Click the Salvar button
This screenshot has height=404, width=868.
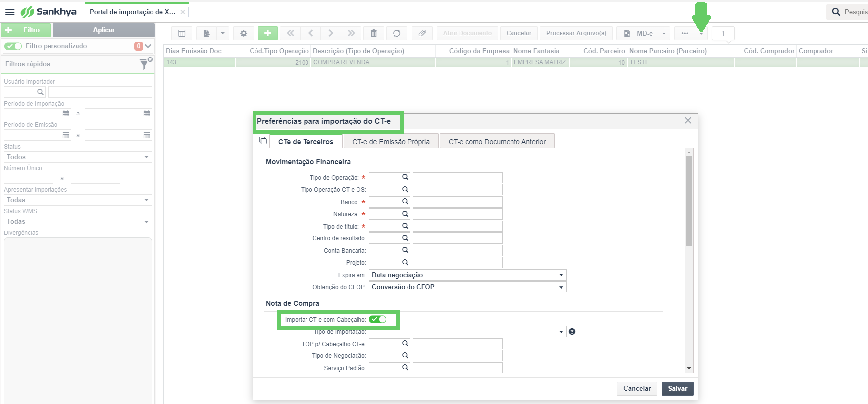[x=677, y=388]
